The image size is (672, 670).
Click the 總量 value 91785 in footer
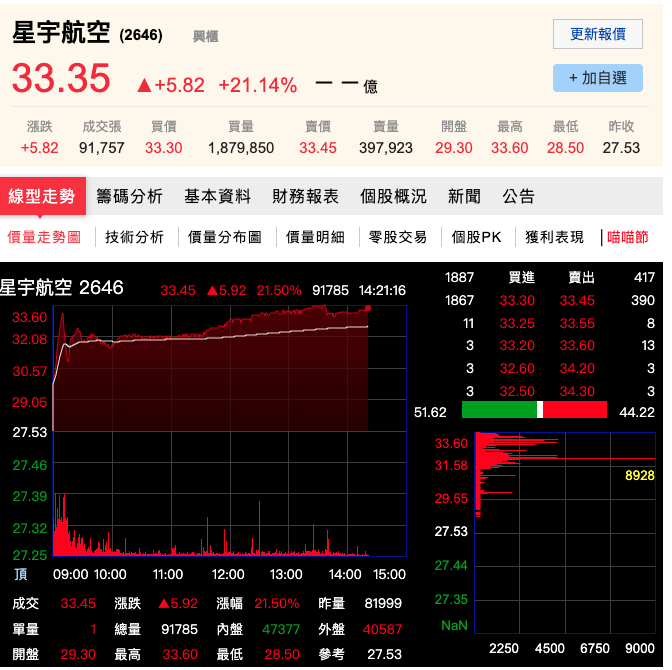179,629
